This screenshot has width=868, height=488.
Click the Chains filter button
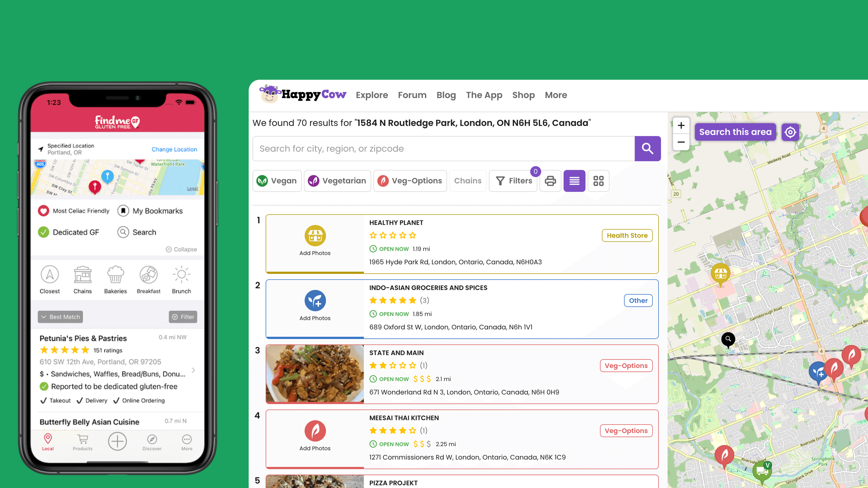tap(468, 181)
